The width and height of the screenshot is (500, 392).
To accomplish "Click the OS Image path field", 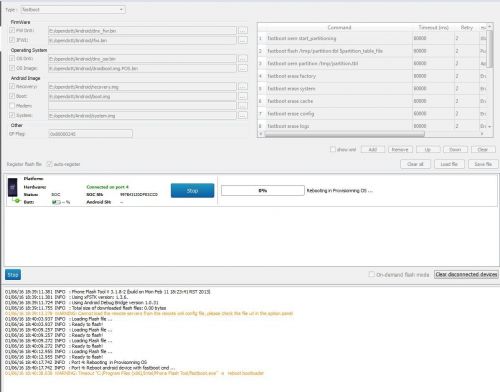I will pyautogui.click(x=142, y=68).
